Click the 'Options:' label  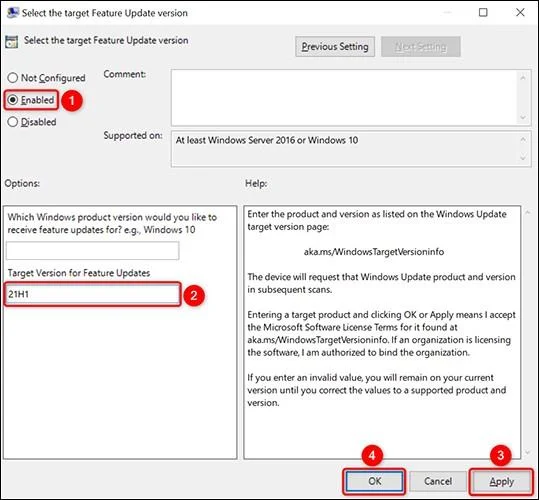22,183
